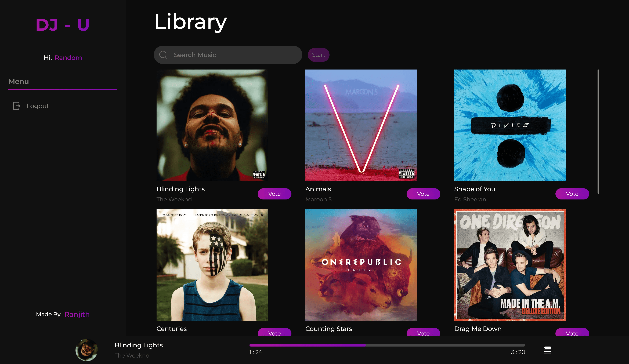629x364 pixels.
Task: Seek on the song progress bar
Action: pyautogui.click(x=387, y=345)
